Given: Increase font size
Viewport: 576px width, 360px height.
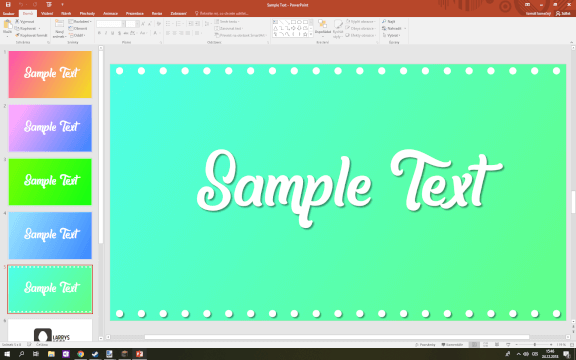Looking at the screenshot, I should pos(143,24).
